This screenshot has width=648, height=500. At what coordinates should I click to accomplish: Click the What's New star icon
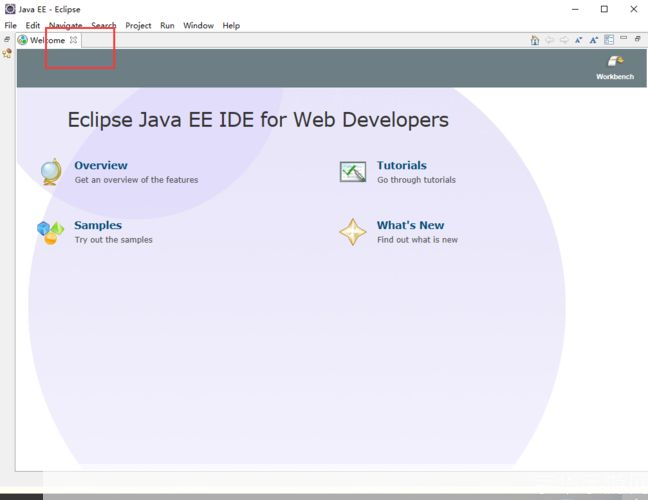pyautogui.click(x=353, y=232)
